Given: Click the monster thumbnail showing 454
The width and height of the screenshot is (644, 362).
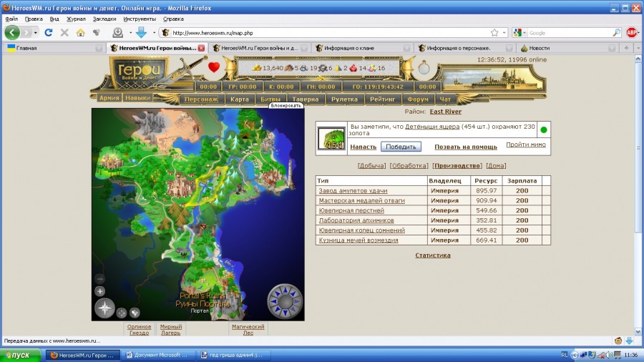Looking at the screenshot, I should [332, 138].
